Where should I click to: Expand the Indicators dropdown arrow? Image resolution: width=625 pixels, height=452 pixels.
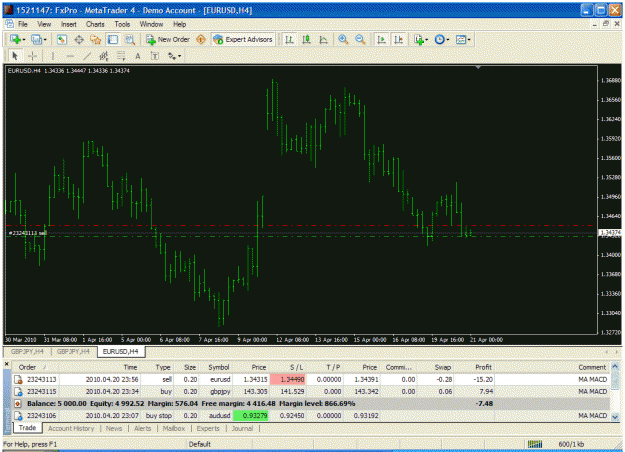click(426, 40)
